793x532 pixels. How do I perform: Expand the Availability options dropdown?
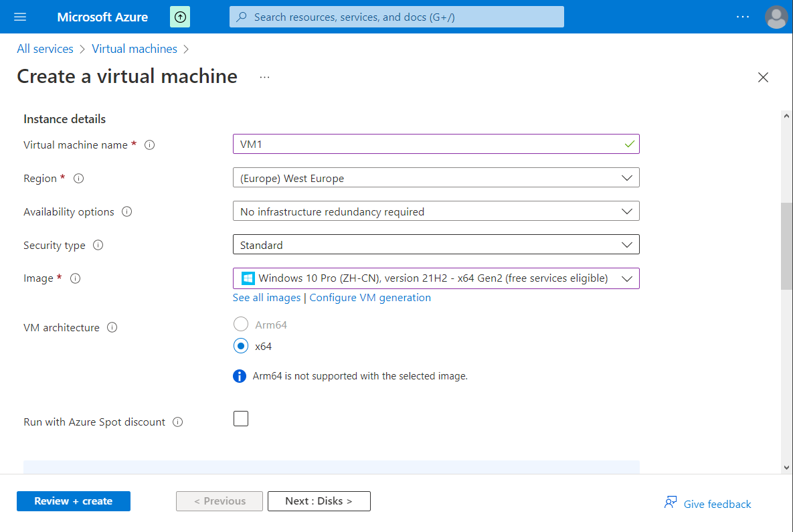pyautogui.click(x=436, y=211)
